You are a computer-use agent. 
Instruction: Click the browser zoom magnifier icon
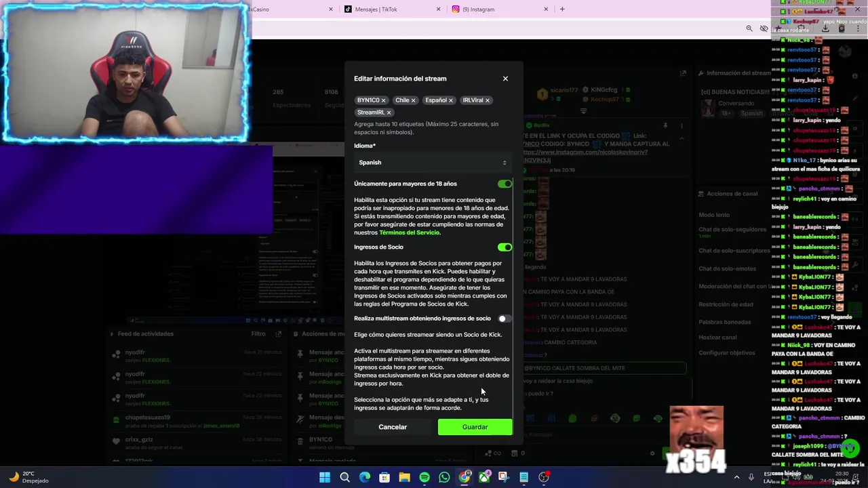[749, 28]
